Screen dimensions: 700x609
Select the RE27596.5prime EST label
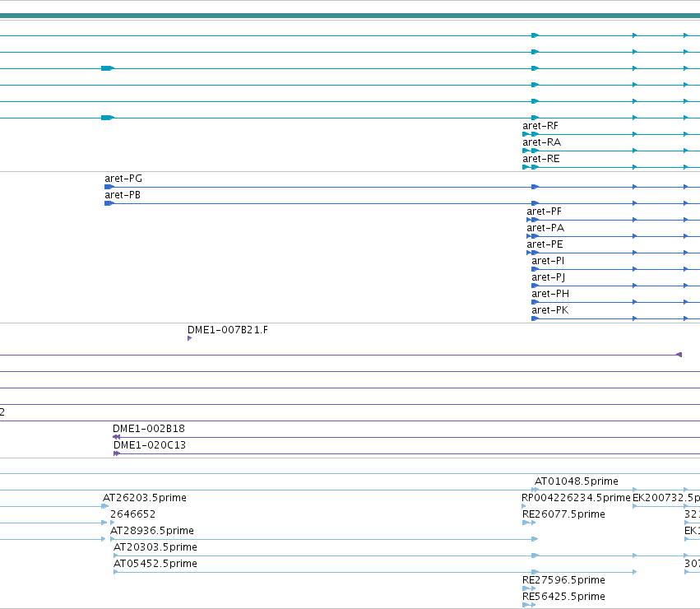pyautogui.click(x=563, y=580)
